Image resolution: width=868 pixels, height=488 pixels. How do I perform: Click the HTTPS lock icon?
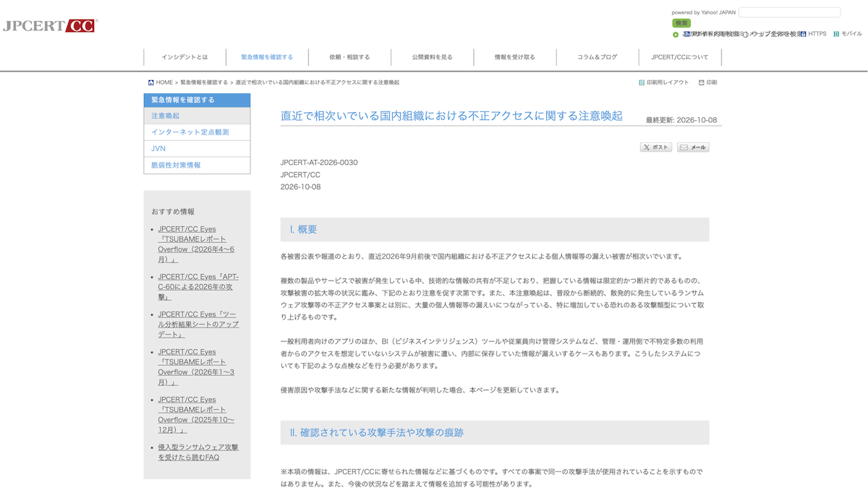803,34
